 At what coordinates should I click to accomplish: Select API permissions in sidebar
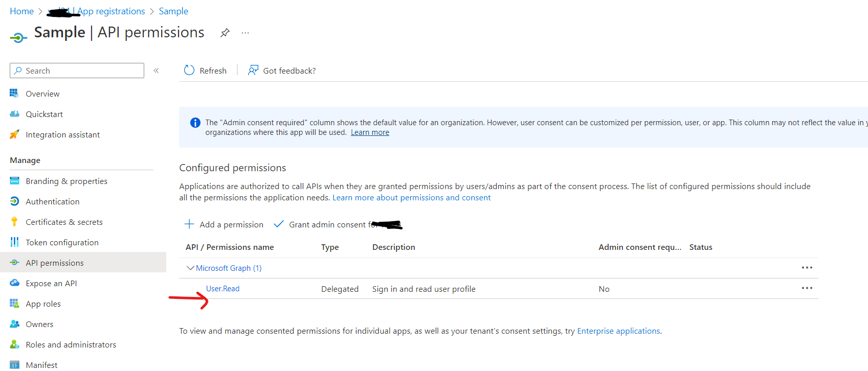[x=55, y=263]
